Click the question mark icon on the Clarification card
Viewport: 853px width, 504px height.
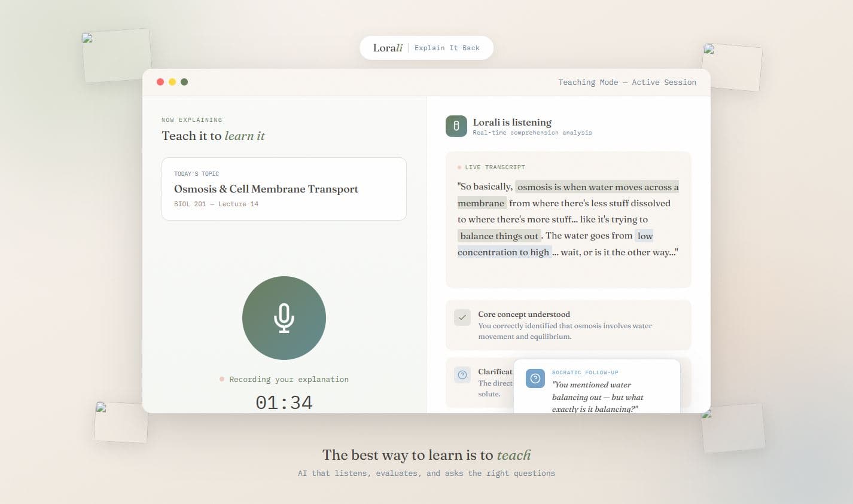(x=462, y=375)
